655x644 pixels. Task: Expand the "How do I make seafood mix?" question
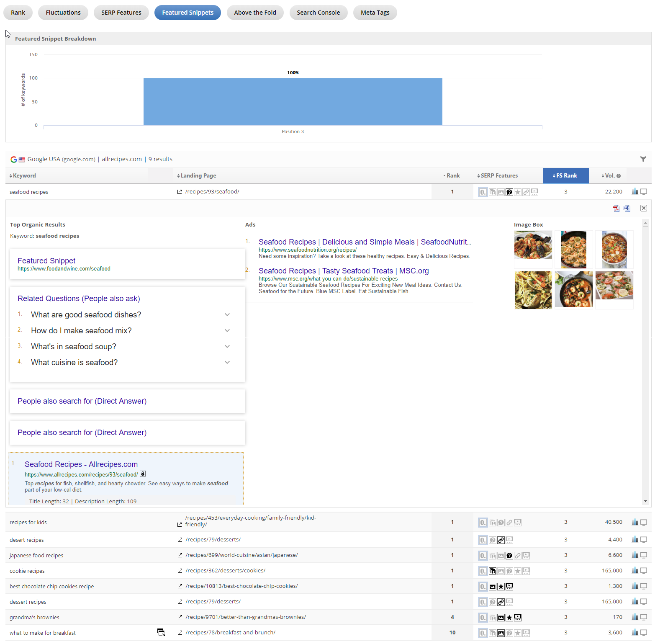[227, 331]
